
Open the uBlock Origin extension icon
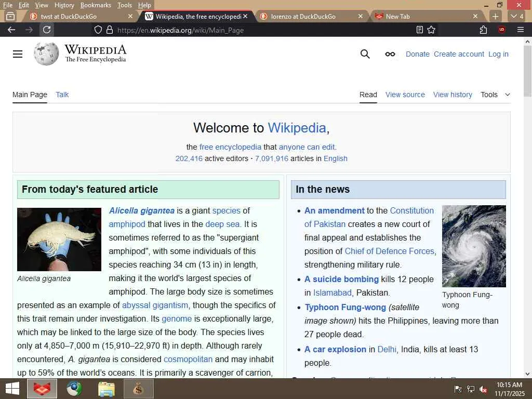502,30
